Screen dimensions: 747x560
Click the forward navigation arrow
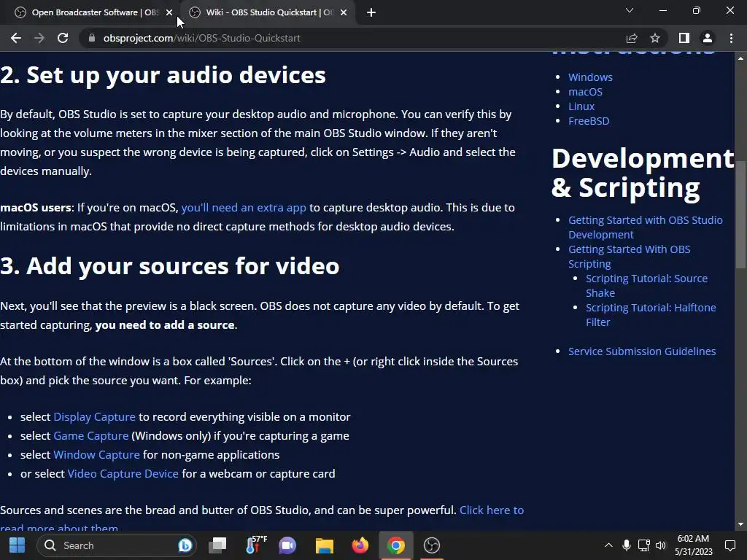pyautogui.click(x=39, y=38)
